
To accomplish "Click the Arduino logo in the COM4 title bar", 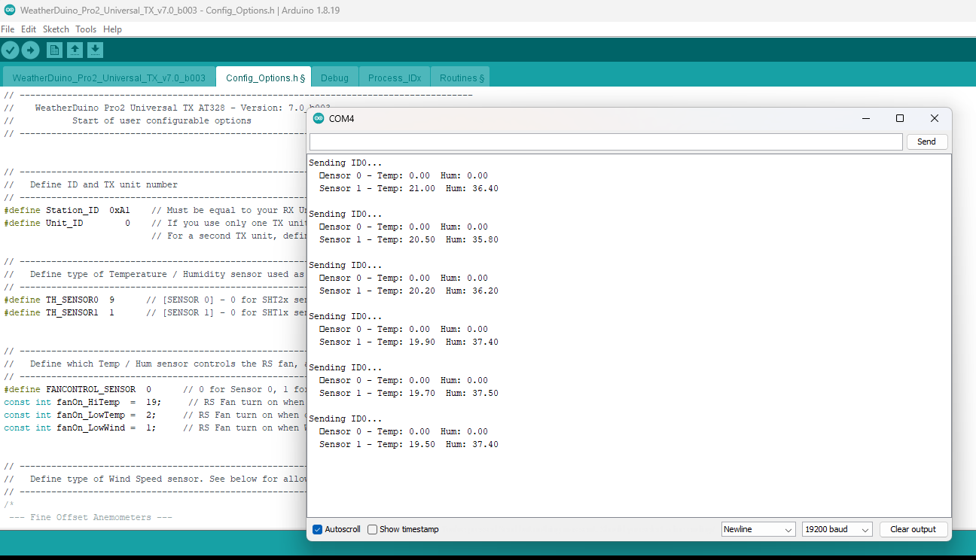I will coord(319,119).
